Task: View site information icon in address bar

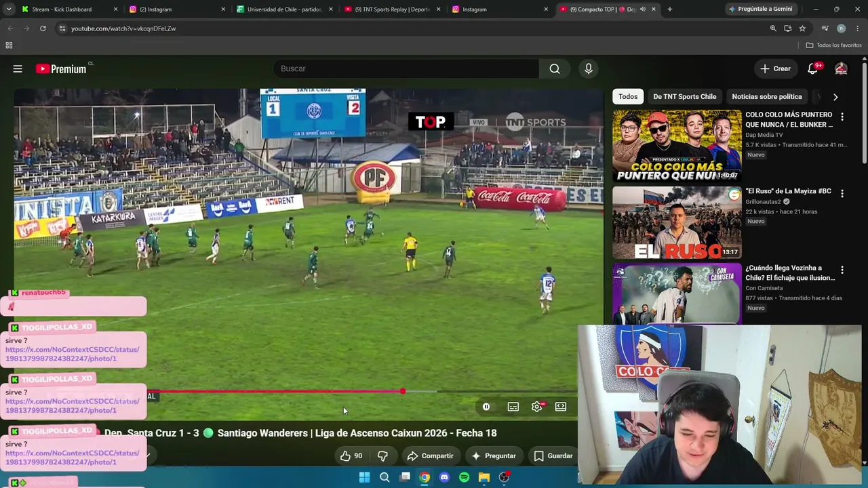Action: click(x=62, y=28)
